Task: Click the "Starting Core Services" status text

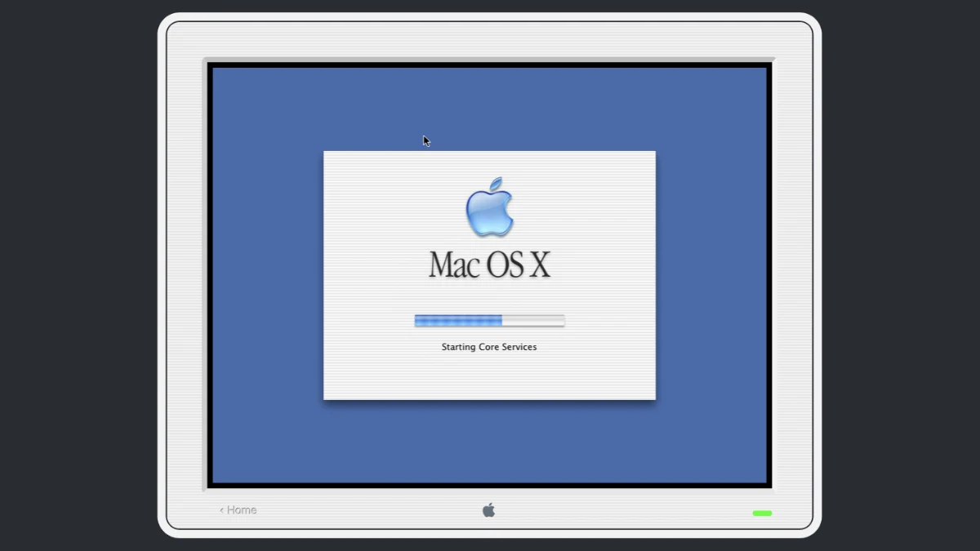Action: click(489, 347)
